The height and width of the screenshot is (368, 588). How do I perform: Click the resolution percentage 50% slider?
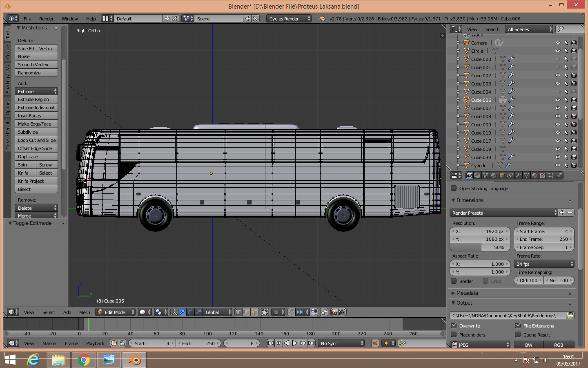pos(481,247)
